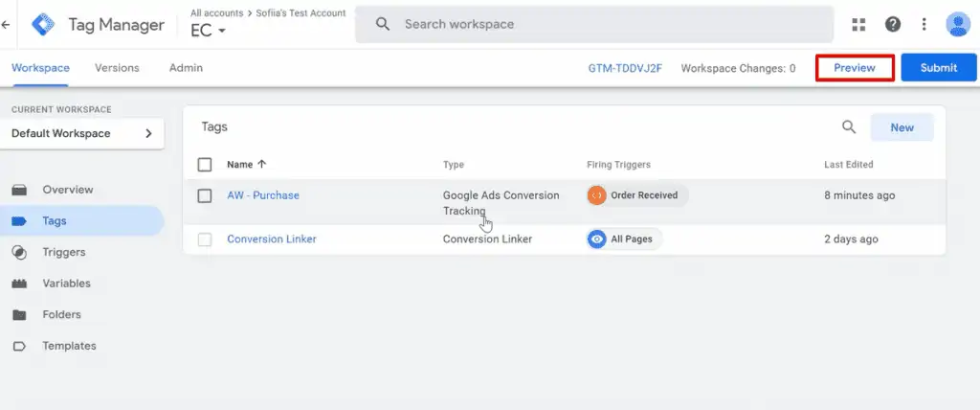This screenshot has width=980, height=410.
Task: Switch to the Workspace tab
Action: pos(40,68)
